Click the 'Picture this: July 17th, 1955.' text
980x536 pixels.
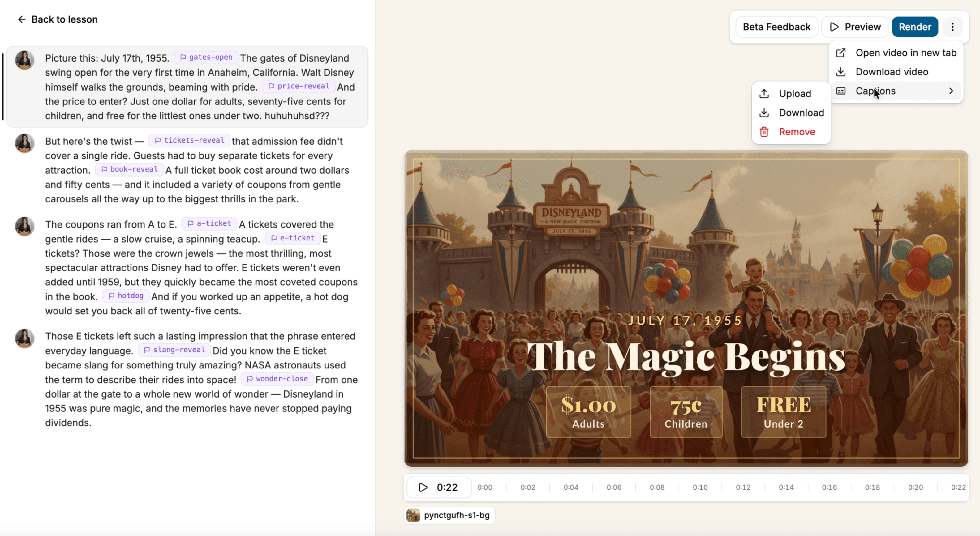107,58
